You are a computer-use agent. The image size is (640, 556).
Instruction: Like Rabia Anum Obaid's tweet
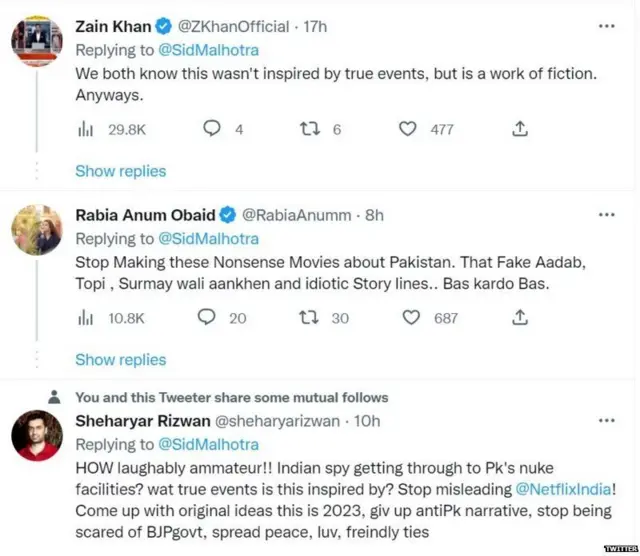tap(411, 317)
